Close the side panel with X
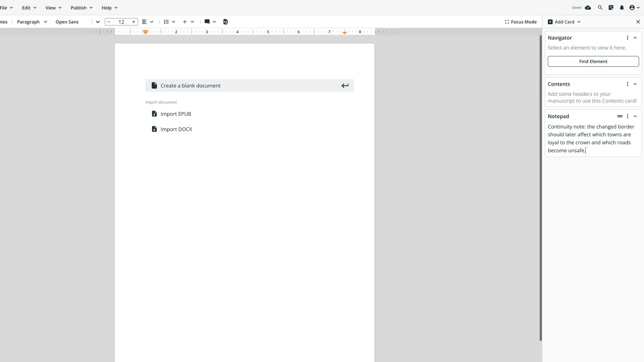The image size is (644, 362). (638, 22)
